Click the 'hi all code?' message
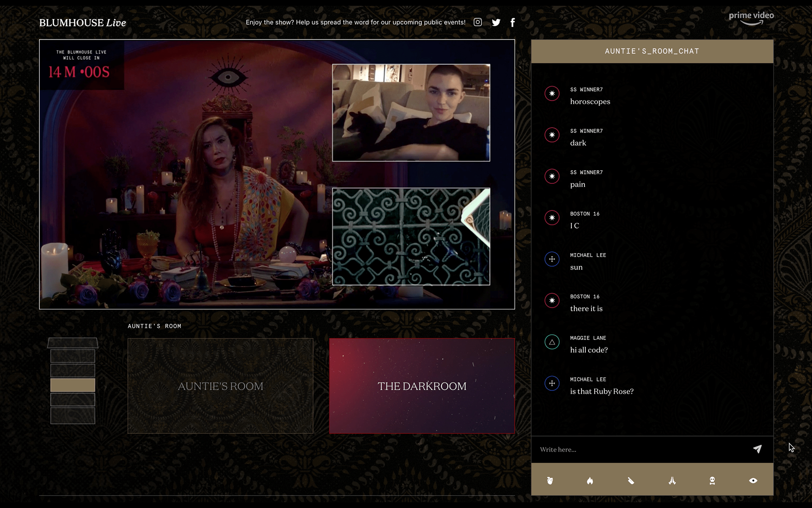This screenshot has width=812, height=508. pyautogui.click(x=589, y=350)
